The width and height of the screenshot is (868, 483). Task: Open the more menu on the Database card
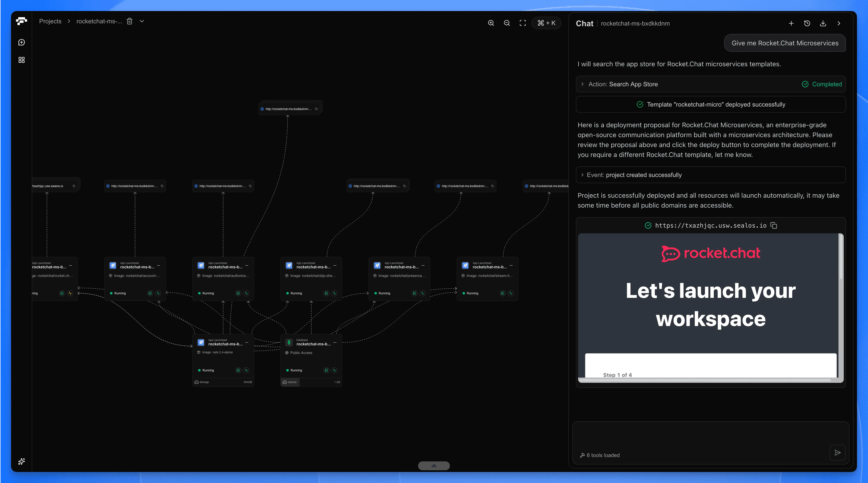coord(335,343)
